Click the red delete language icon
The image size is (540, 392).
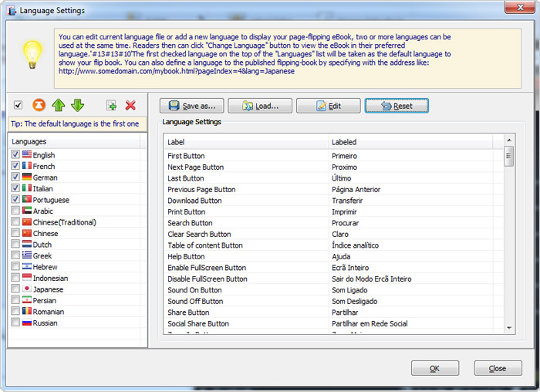coord(130,105)
